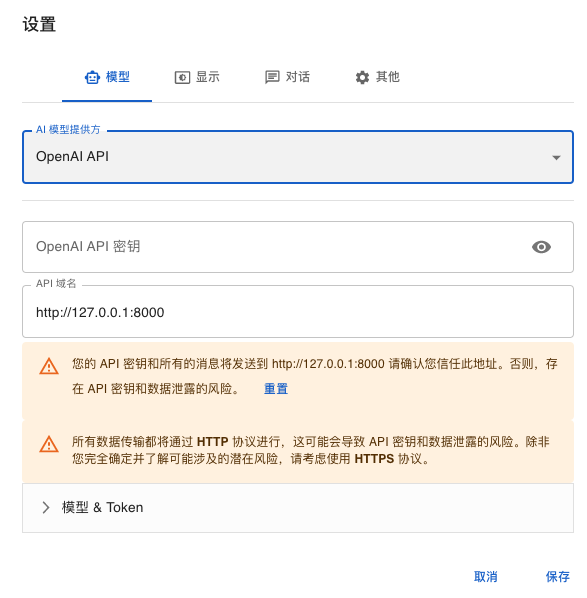The height and width of the screenshot is (598, 587).
Task: Click the display icon beside 显示
Action: coord(182,77)
